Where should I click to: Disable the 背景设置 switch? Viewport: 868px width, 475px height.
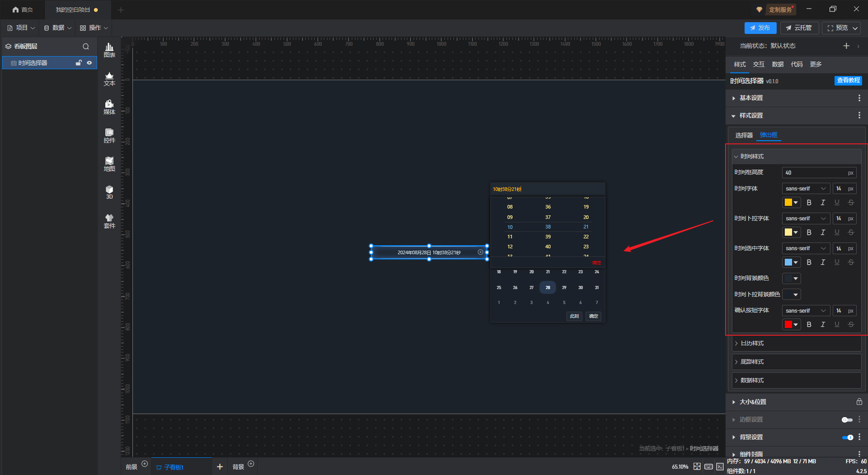pyautogui.click(x=847, y=437)
